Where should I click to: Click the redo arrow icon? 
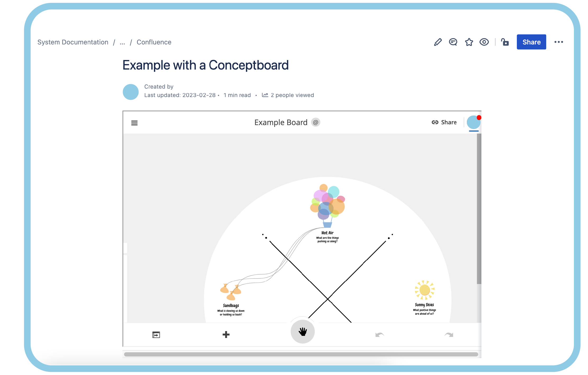[449, 334]
